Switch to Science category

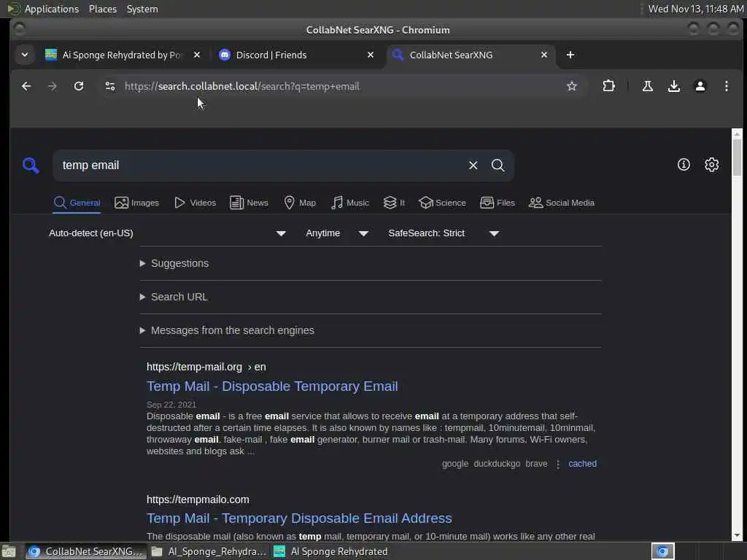click(x=442, y=203)
